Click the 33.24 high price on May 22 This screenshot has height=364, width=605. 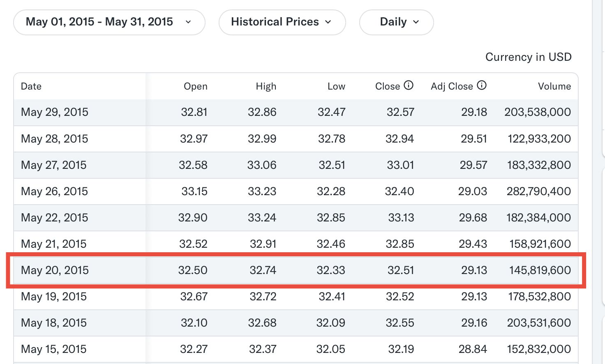pyautogui.click(x=262, y=218)
